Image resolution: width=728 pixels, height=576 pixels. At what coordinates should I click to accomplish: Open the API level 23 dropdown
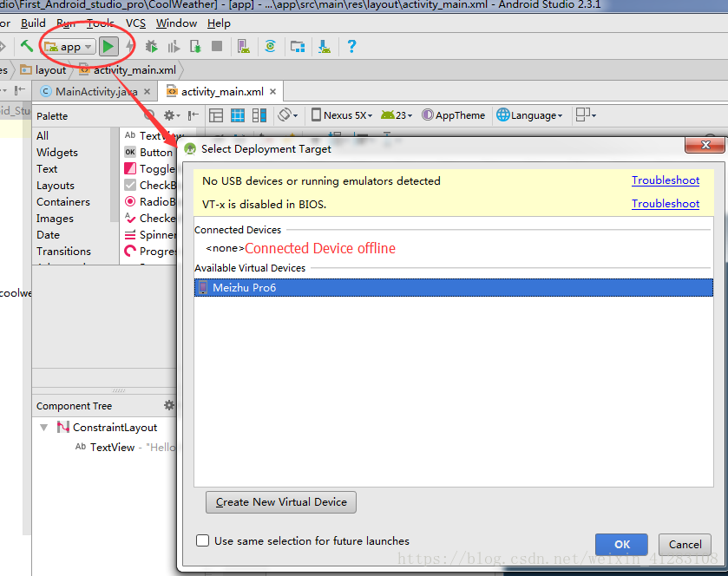point(397,115)
